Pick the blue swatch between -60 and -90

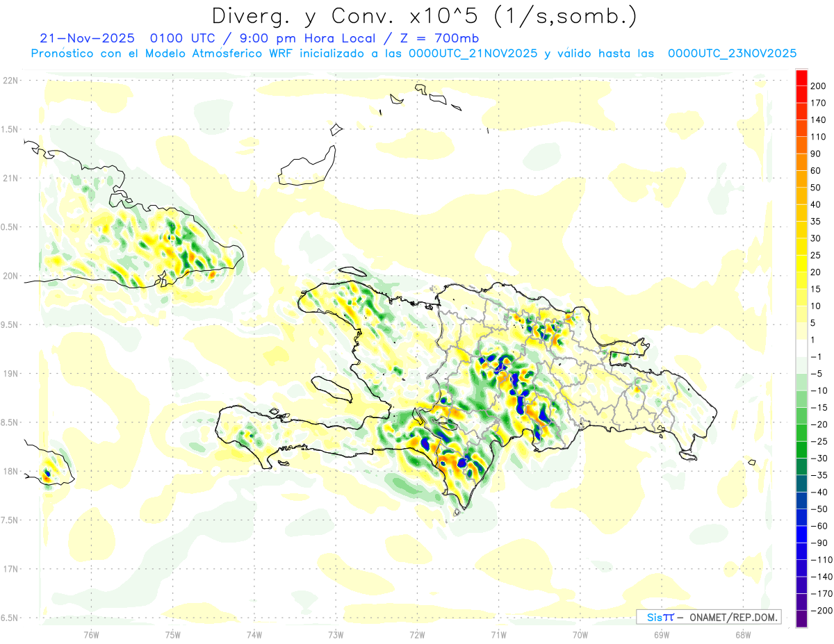(x=801, y=534)
